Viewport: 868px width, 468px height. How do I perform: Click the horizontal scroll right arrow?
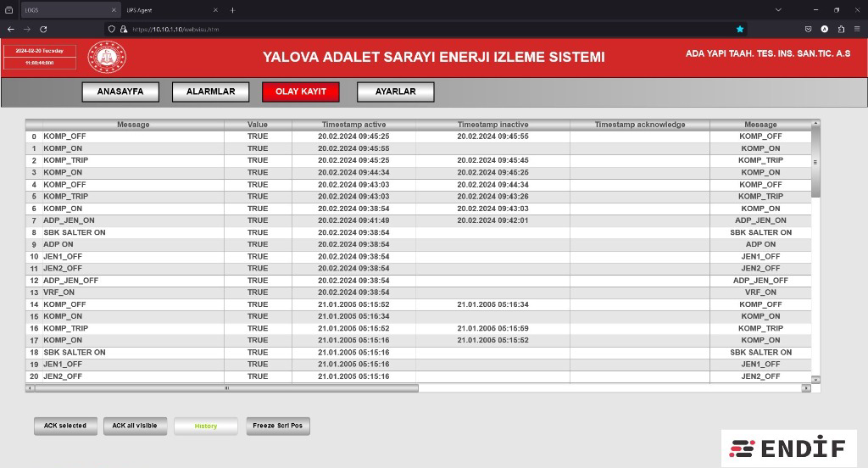(x=806, y=388)
